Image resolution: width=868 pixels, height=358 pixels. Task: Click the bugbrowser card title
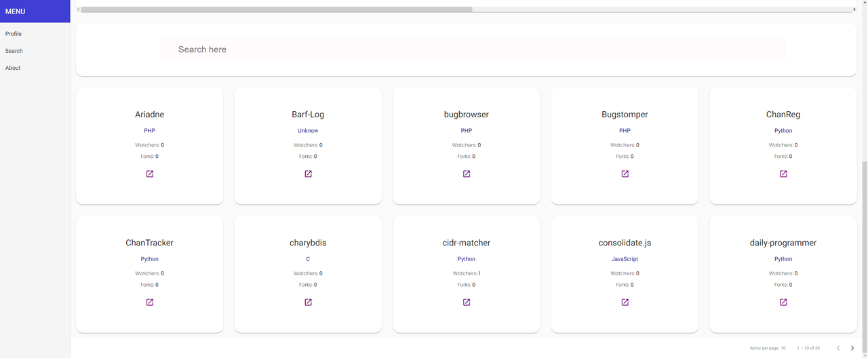click(467, 115)
